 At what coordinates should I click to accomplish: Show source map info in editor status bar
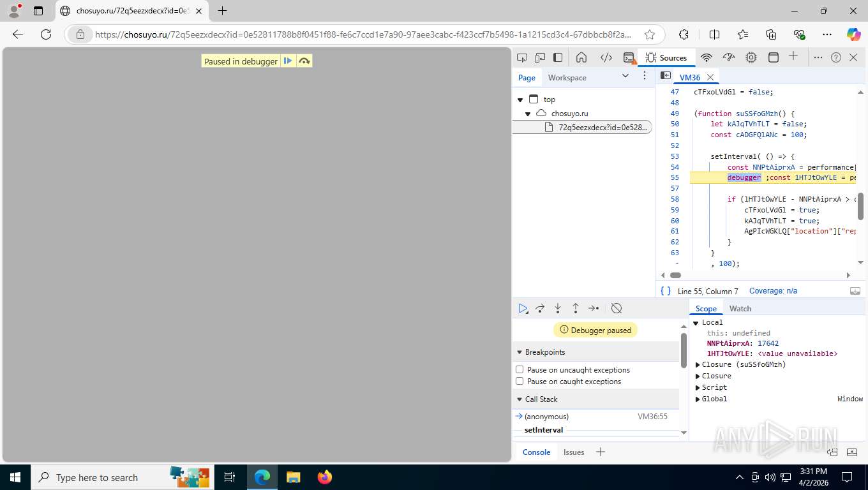point(855,291)
